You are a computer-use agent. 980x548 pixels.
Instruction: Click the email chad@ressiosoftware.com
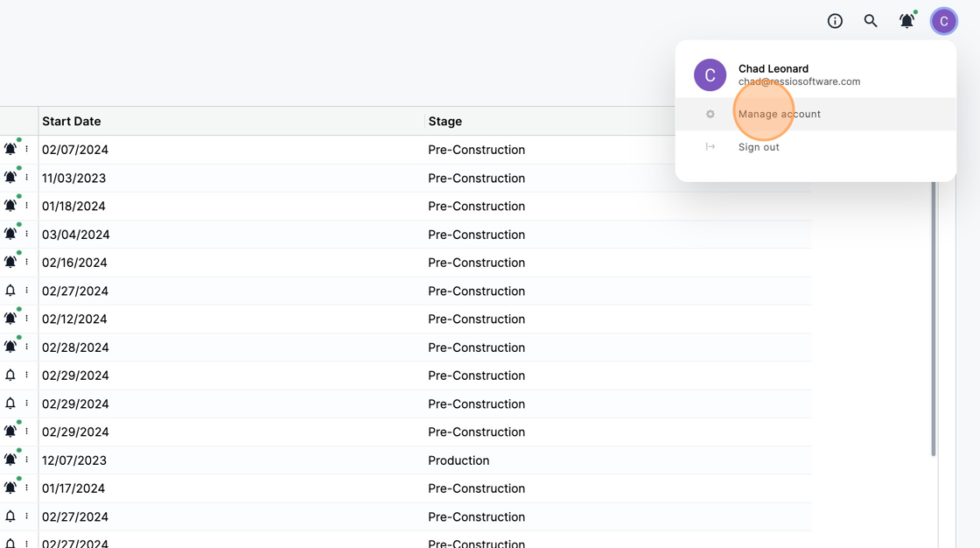(799, 81)
